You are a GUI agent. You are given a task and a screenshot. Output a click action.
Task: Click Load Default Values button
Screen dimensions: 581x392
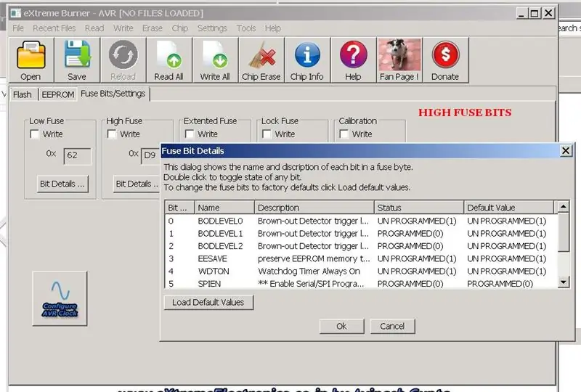[208, 302]
